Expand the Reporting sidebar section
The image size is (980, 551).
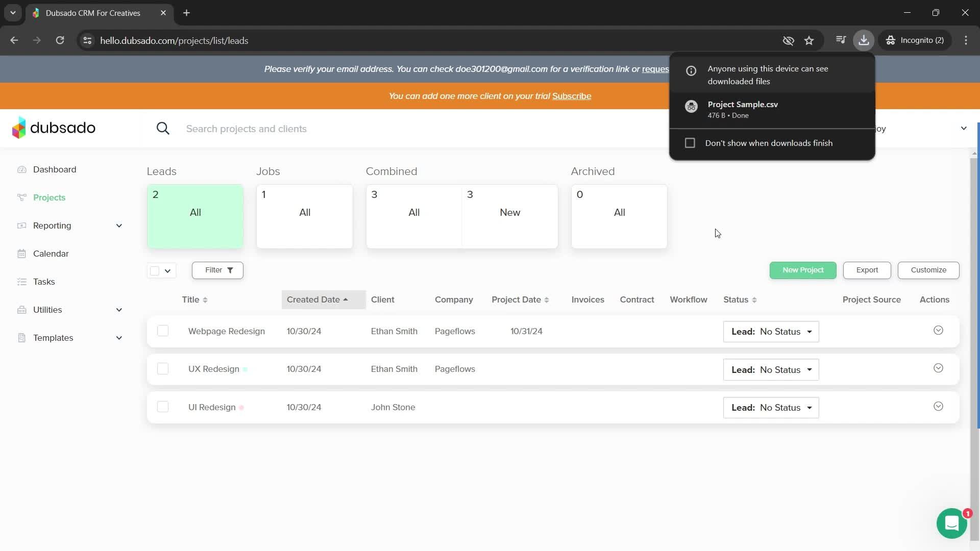pyautogui.click(x=70, y=226)
